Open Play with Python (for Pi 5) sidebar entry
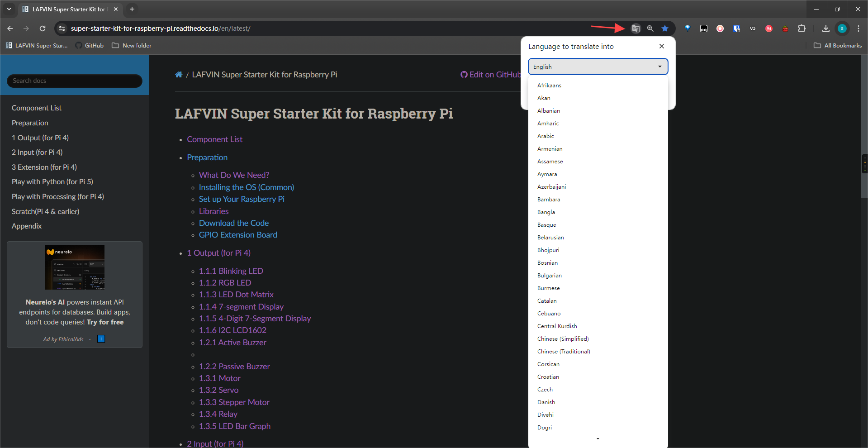Image resolution: width=868 pixels, height=448 pixels. pyautogui.click(x=52, y=182)
